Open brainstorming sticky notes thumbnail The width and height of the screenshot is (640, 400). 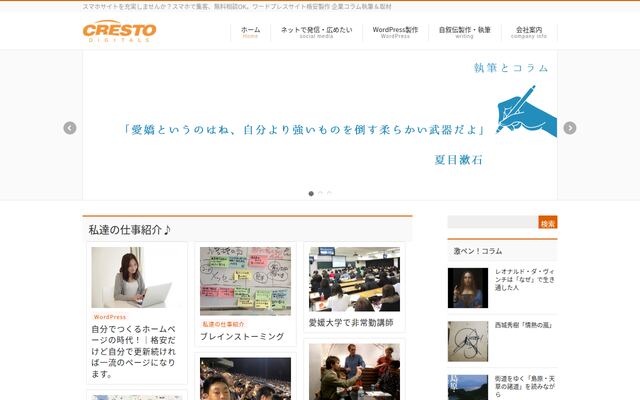pos(245,281)
